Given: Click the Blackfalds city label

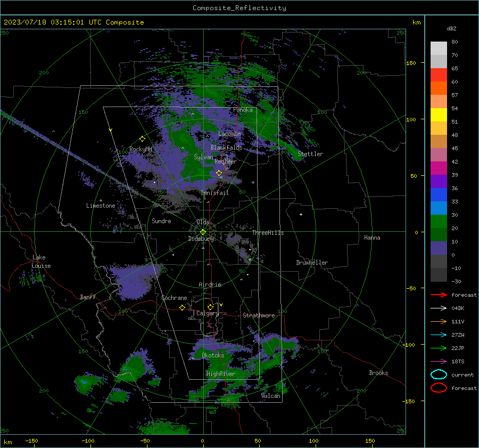Looking at the screenshot, I should click(226, 148).
